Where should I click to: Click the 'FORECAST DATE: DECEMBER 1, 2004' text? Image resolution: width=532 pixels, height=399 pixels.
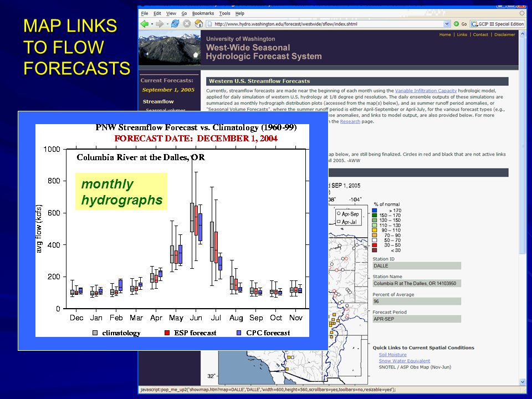click(196, 139)
